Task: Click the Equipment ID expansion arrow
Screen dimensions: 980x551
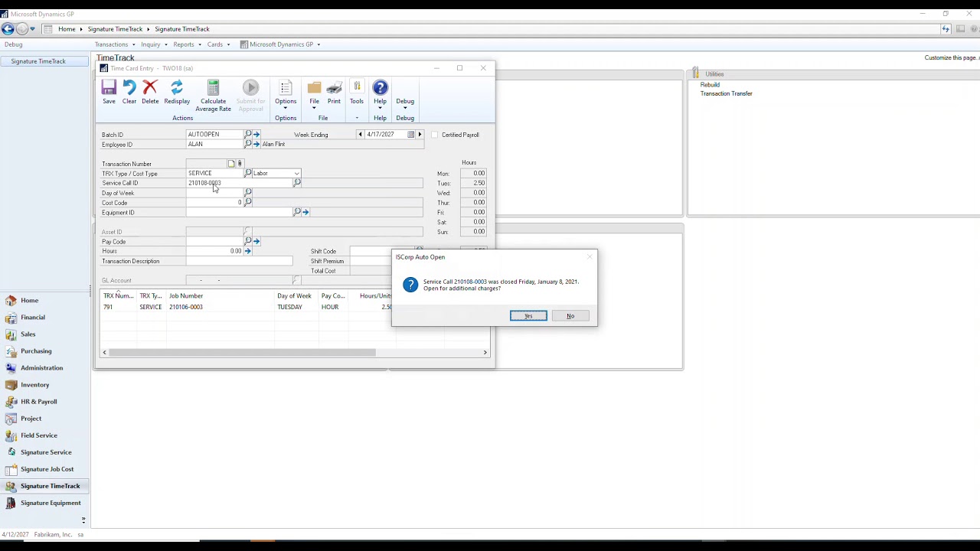Action: (305, 212)
